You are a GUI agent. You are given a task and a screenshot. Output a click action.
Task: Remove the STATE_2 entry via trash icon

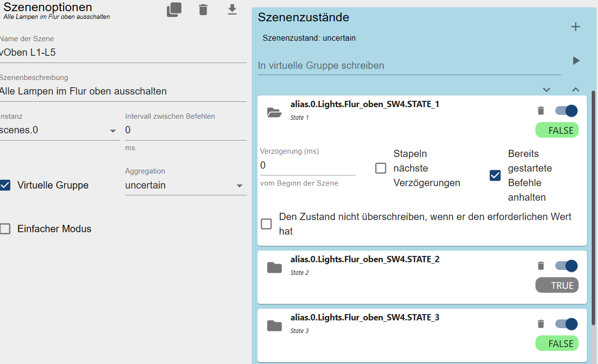(541, 266)
